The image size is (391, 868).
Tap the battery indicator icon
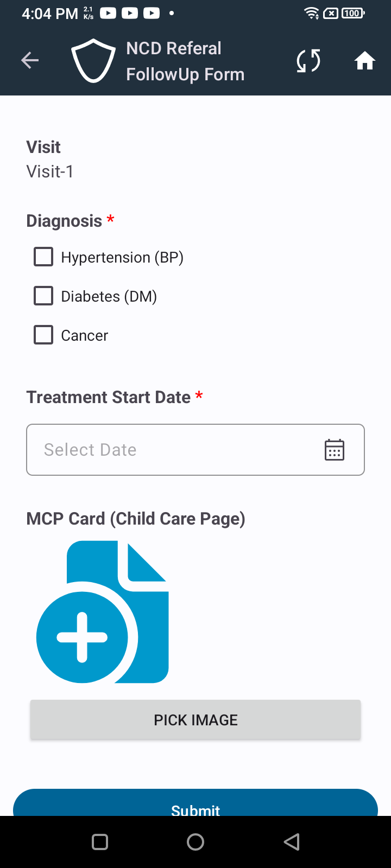(353, 13)
